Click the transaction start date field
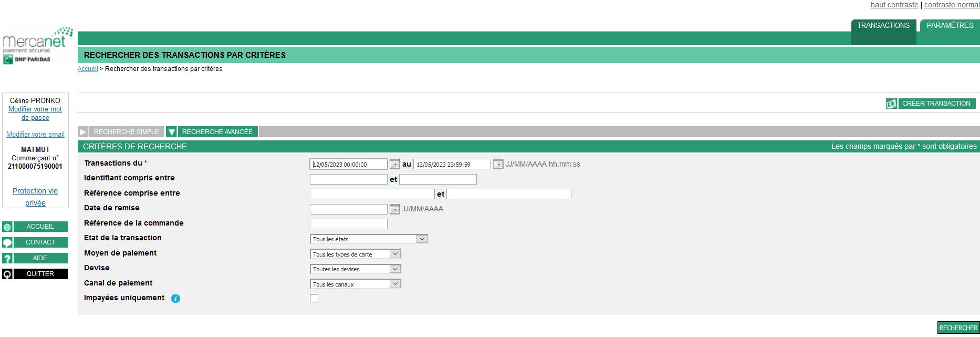Viewport: 980px width, 337px height. pos(349,164)
